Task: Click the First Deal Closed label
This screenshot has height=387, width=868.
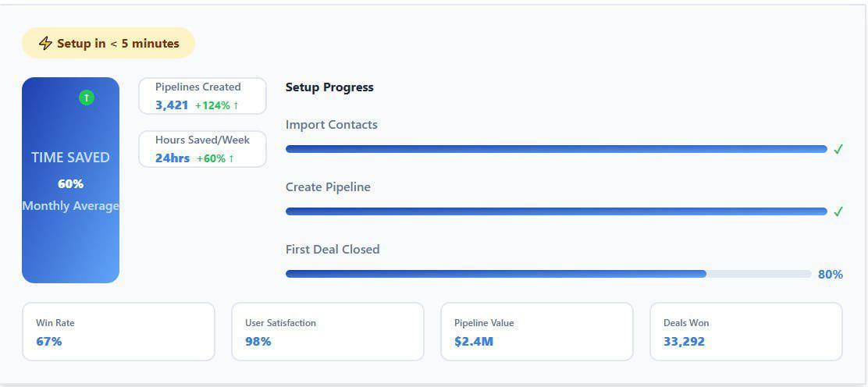Action: [333, 250]
